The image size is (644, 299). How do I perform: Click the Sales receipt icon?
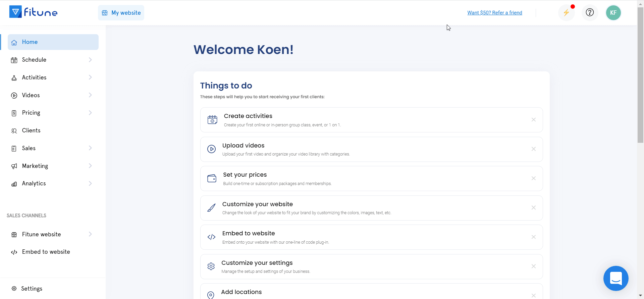click(x=14, y=148)
